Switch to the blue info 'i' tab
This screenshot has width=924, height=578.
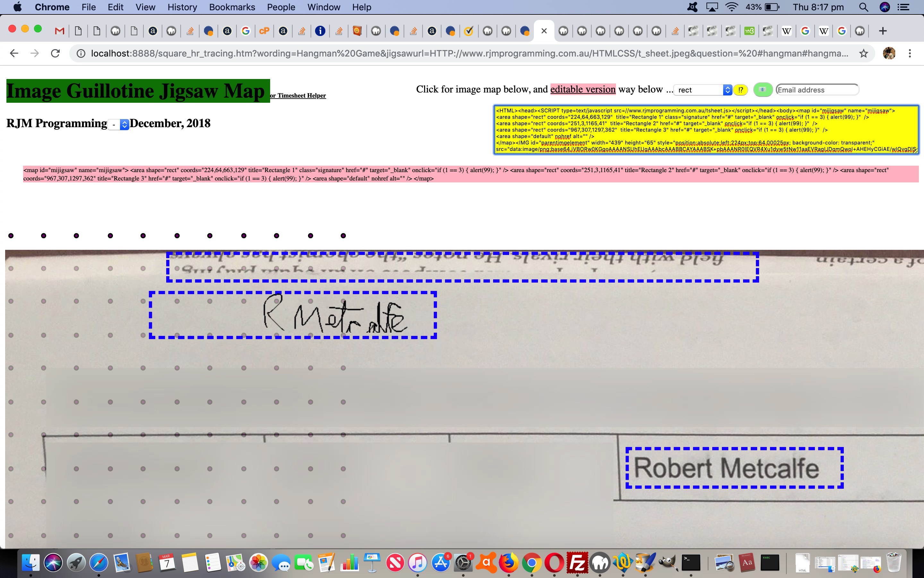[x=320, y=31]
